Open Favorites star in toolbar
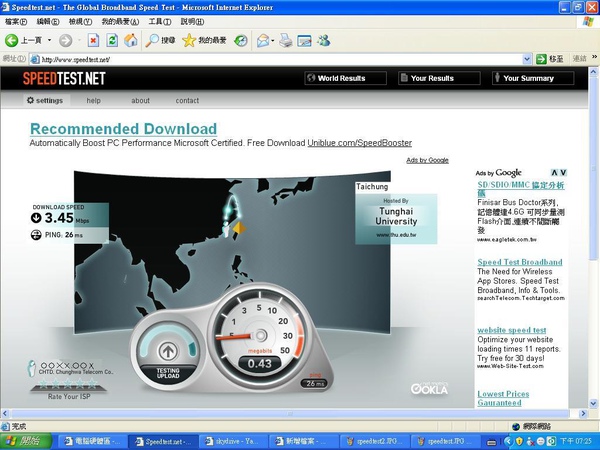The width and height of the screenshot is (600, 450). [x=189, y=40]
